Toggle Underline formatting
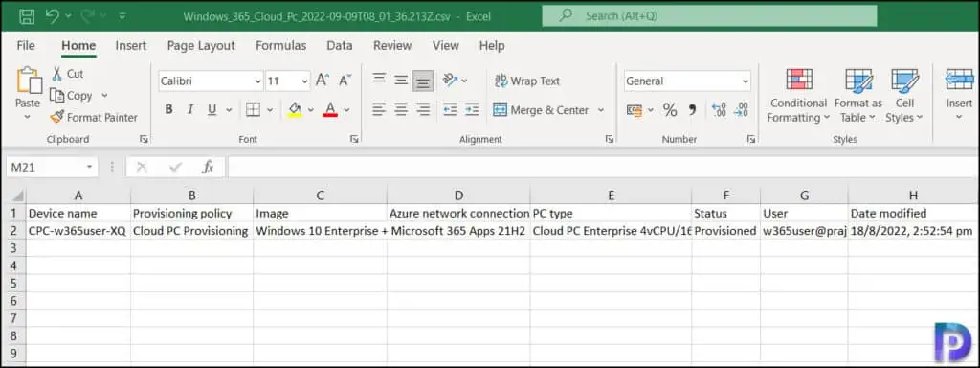The height and width of the screenshot is (368, 980). coord(212,109)
